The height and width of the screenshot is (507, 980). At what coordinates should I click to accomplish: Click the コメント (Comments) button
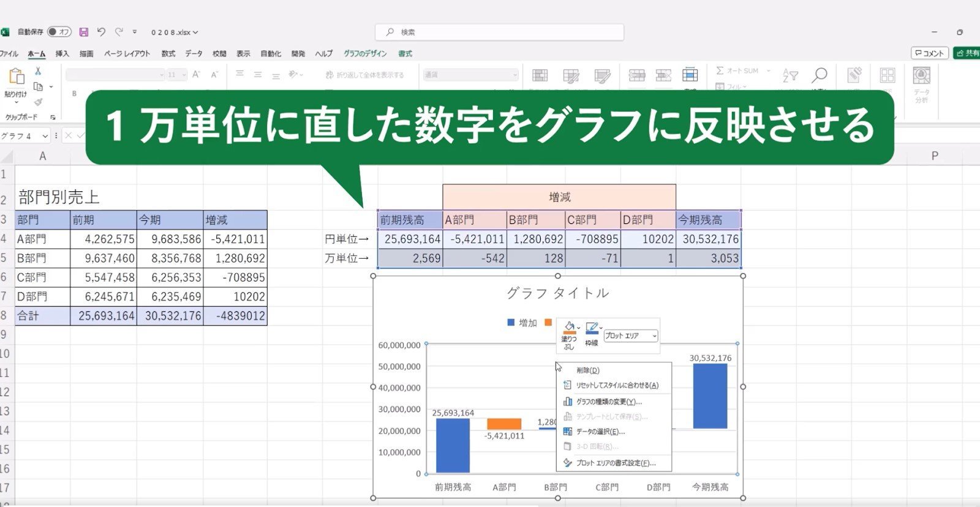pos(930,53)
